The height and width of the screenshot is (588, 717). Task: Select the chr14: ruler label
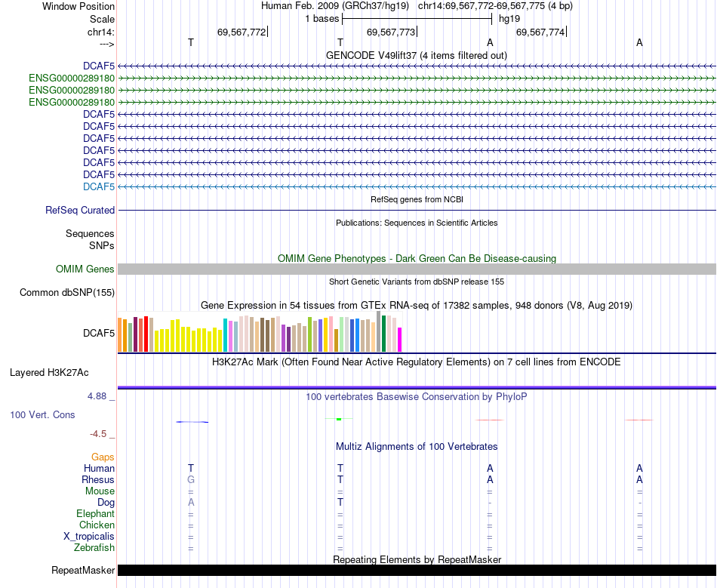pyautogui.click(x=101, y=32)
